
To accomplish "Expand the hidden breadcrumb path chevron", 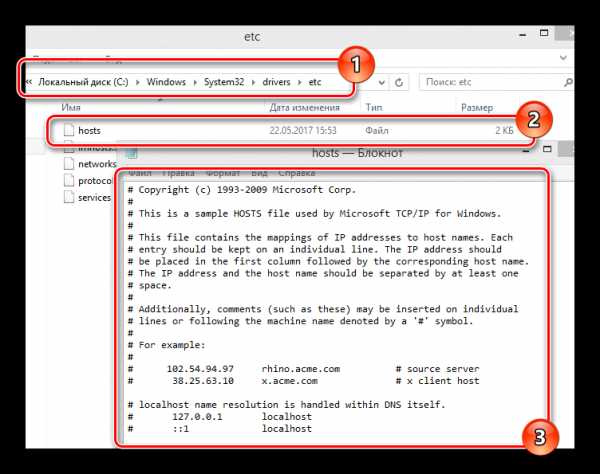I will point(29,82).
